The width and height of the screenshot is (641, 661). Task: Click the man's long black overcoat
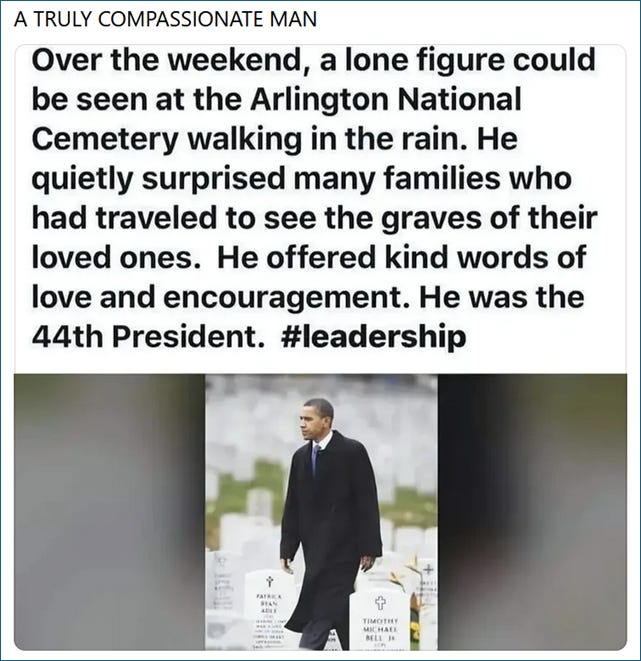pyautogui.click(x=331, y=527)
